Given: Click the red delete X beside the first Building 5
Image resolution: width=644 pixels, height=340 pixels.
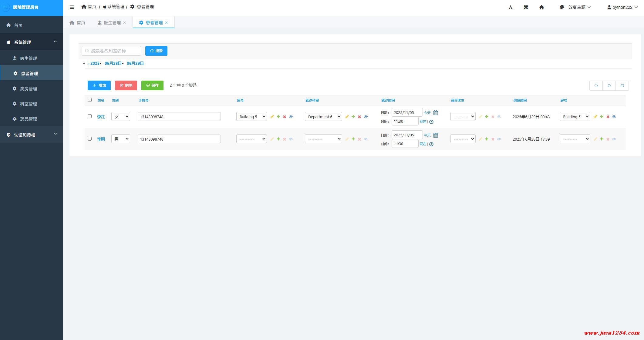Looking at the screenshot, I should pyautogui.click(x=285, y=117).
